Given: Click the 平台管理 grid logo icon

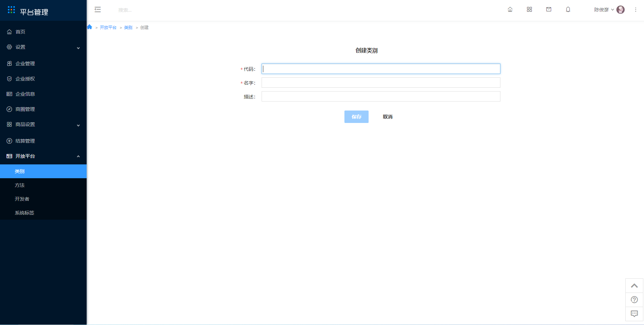Looking at the screenshot, I should pos(11,10).
